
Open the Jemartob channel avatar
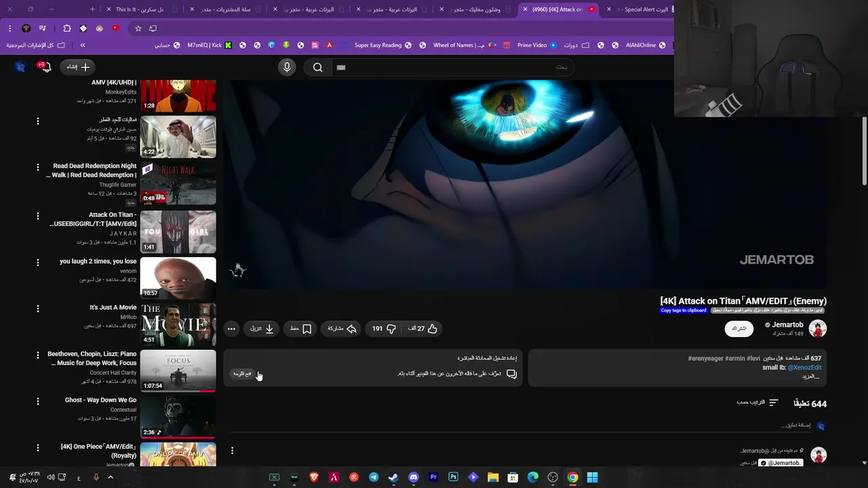coord(818,329)
